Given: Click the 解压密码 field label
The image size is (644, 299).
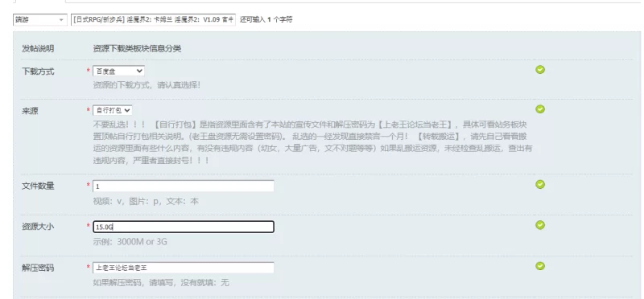Looking at the screenshot, I should 38,268.
